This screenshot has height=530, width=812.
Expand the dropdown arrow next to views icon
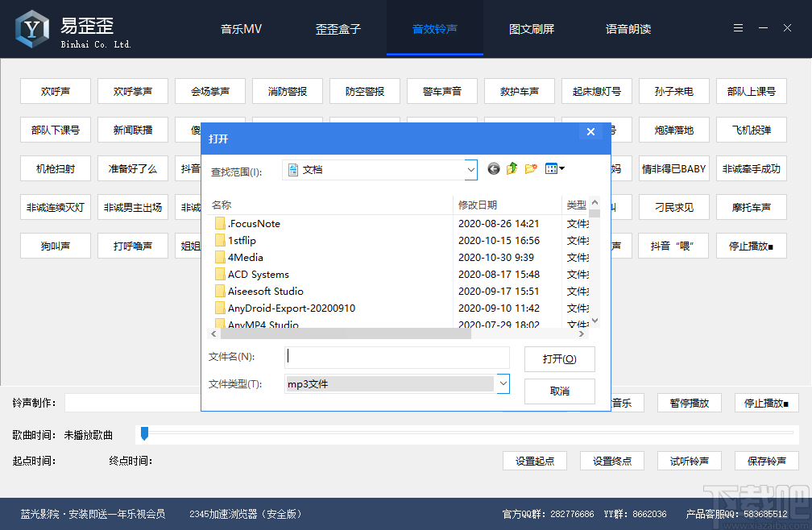click(x=561, y=168)
